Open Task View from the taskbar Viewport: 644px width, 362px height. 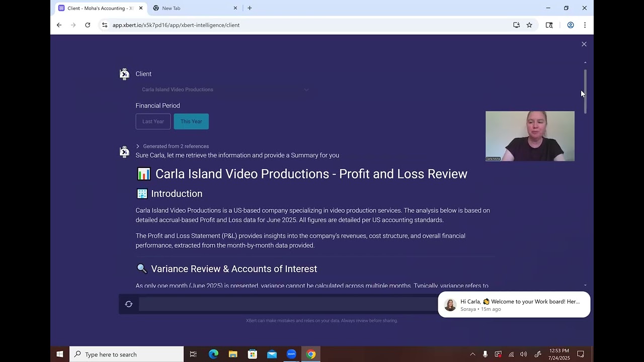(193, 354)
